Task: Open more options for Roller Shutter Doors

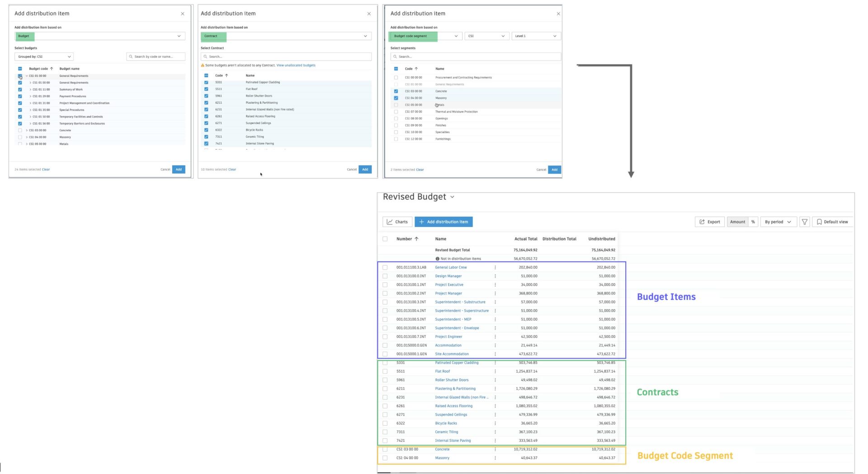Action: click(495, 380)
